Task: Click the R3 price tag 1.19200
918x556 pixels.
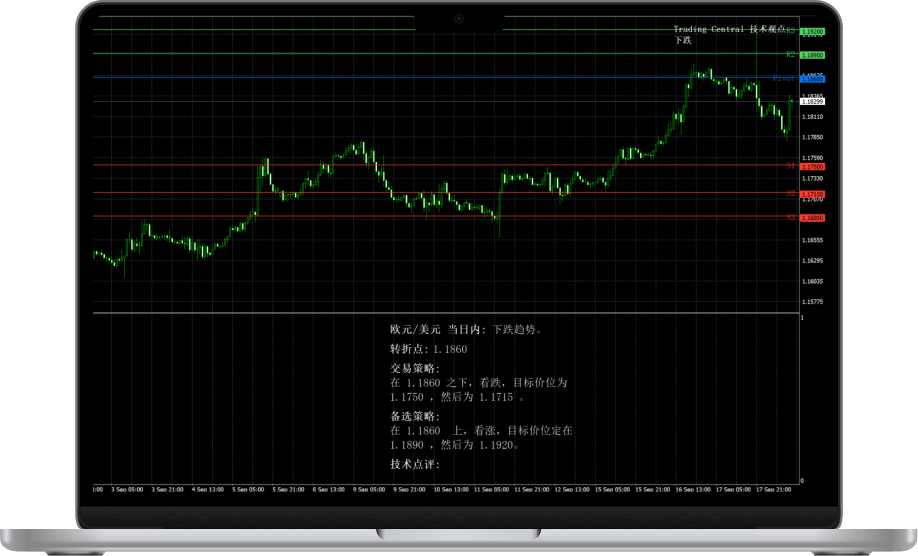Action: click(812, 32)
